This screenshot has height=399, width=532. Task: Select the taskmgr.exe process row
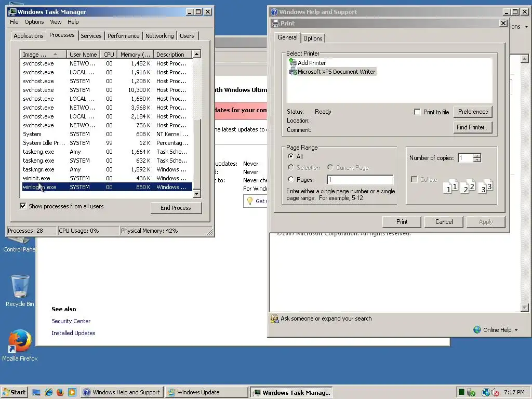107,169
